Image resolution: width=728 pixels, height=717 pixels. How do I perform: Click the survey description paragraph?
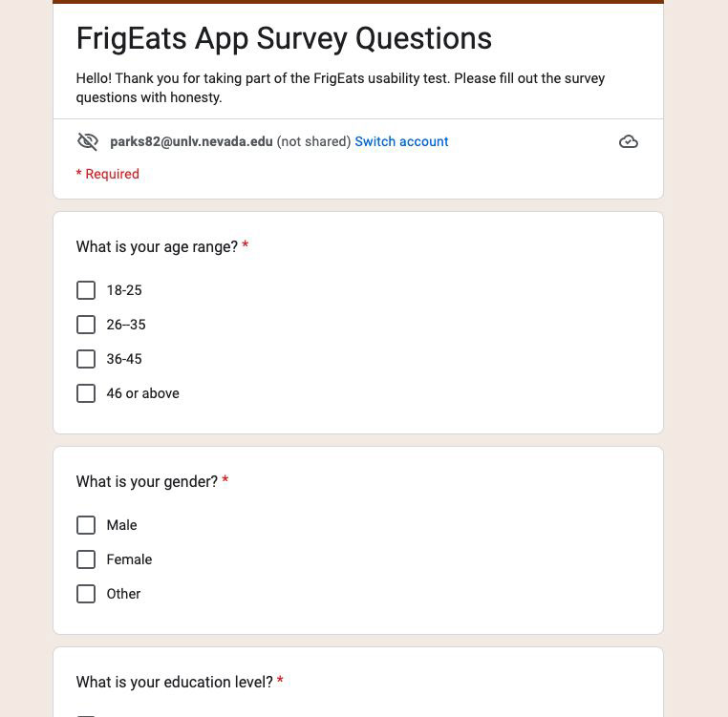coord(340,88)
